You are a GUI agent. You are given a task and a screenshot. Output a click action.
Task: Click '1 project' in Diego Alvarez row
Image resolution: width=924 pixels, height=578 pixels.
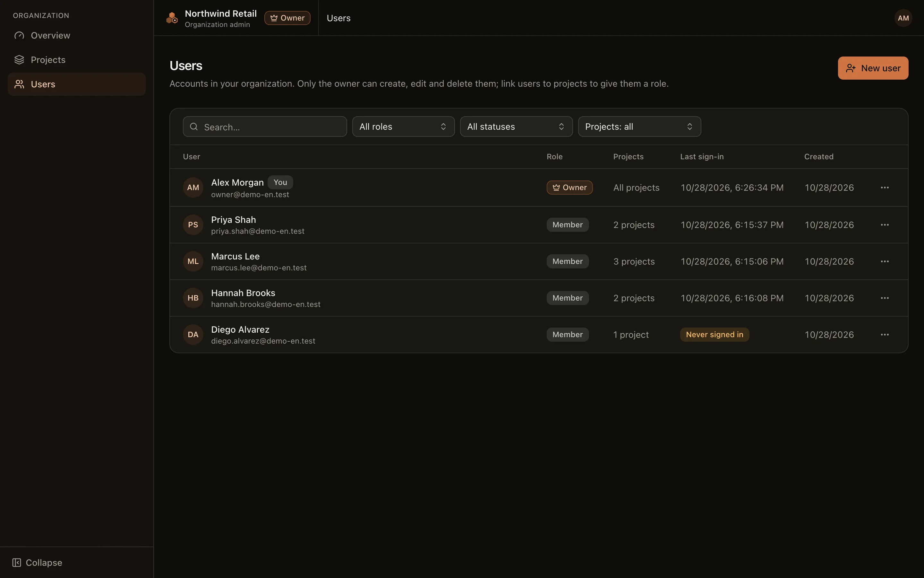point(631,335)
